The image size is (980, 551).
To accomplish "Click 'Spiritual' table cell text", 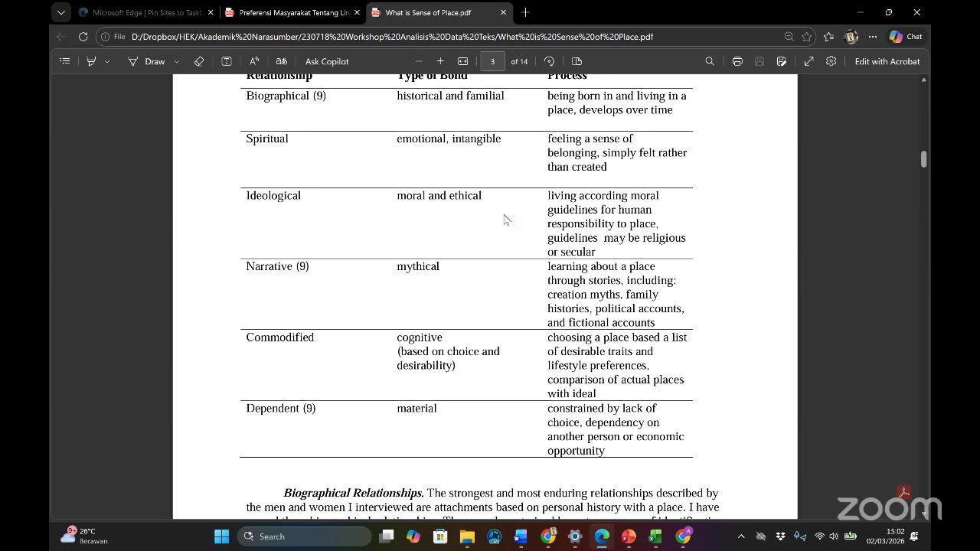I will (267, 139).
